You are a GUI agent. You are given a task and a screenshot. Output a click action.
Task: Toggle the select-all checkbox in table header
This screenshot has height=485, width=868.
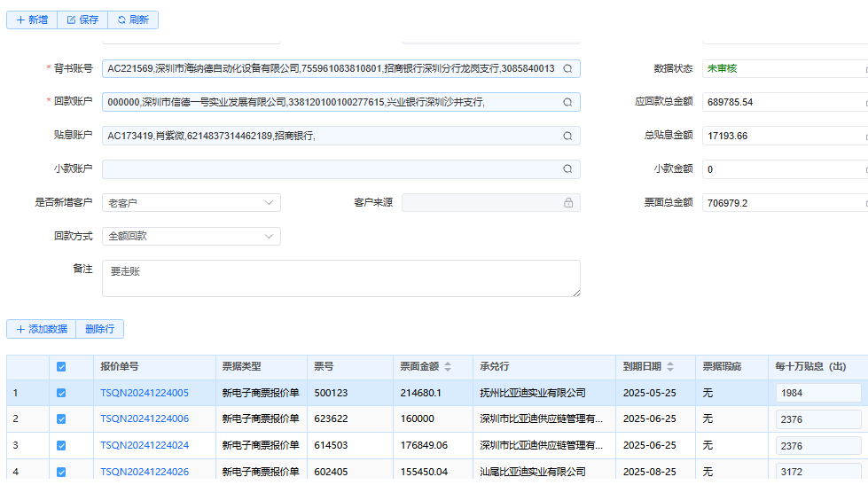coord(61,366)
